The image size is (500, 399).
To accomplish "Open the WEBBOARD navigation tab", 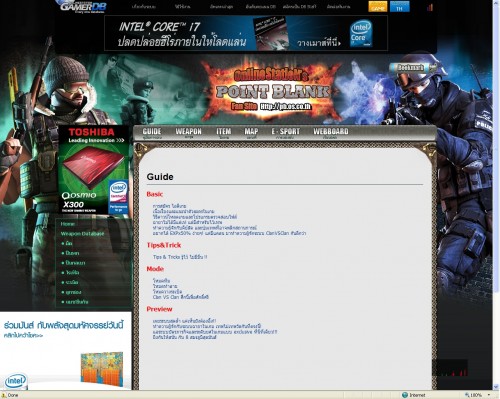I will 331,133.
